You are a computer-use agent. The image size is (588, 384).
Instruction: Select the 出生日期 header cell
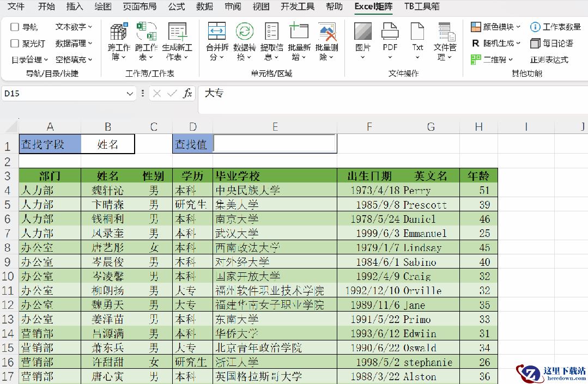[x=369, y=176]
